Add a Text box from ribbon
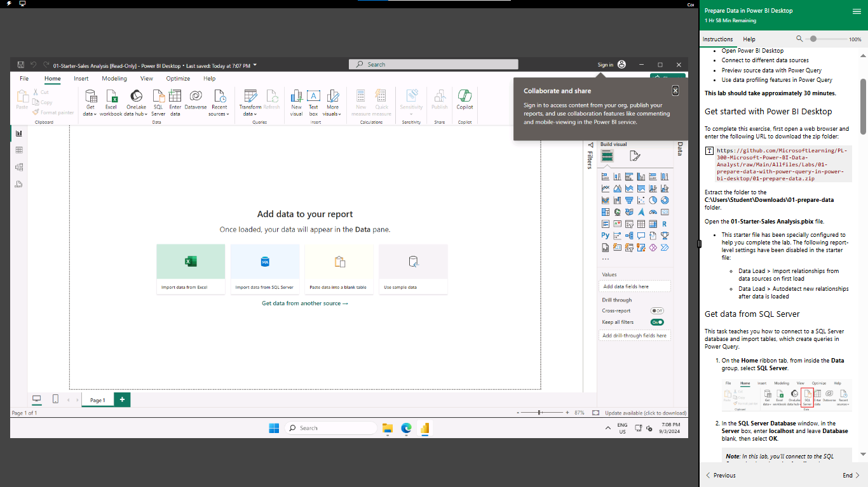 (313, 102)
